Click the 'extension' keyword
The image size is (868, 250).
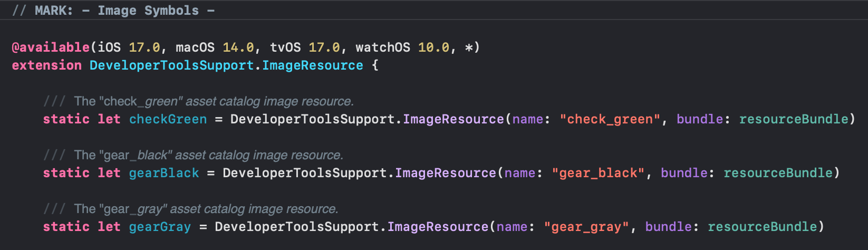click(x=46, y=65)
